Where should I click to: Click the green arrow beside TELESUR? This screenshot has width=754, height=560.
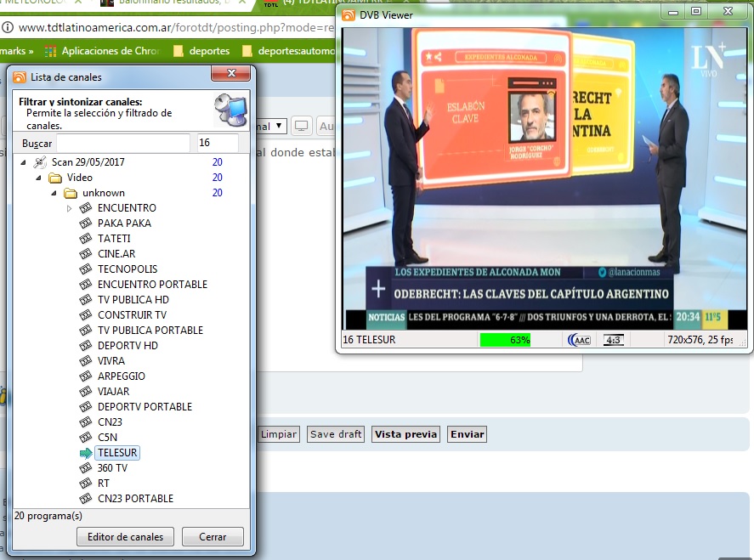pyautogui.click(x=86, y=453)
